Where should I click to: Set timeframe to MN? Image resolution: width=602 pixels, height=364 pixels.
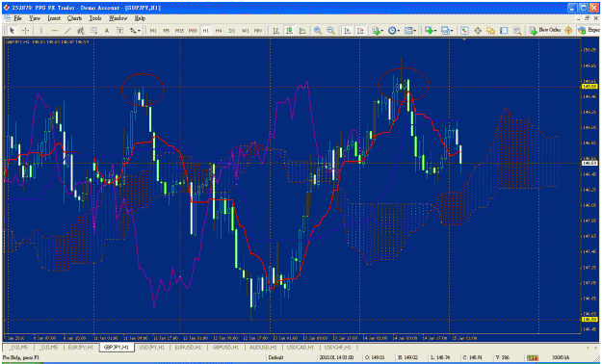coord(258,31)
